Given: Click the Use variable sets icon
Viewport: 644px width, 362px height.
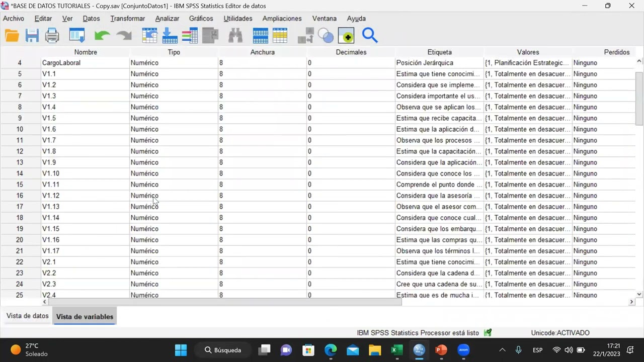Looking at the screenshot, I should (346, 36).
